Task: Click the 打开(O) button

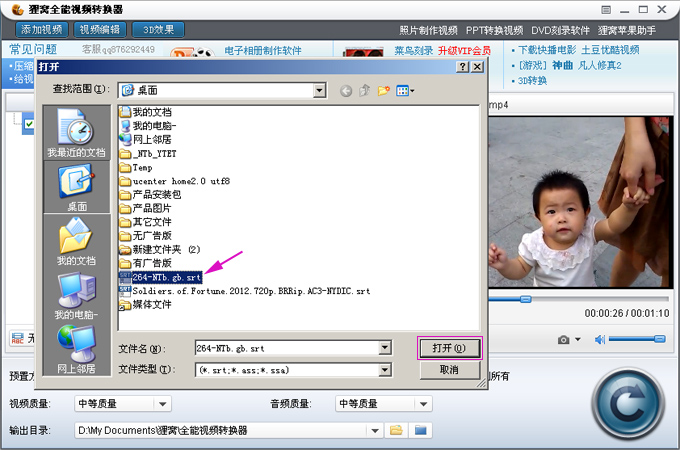Action: coord(449,348)
